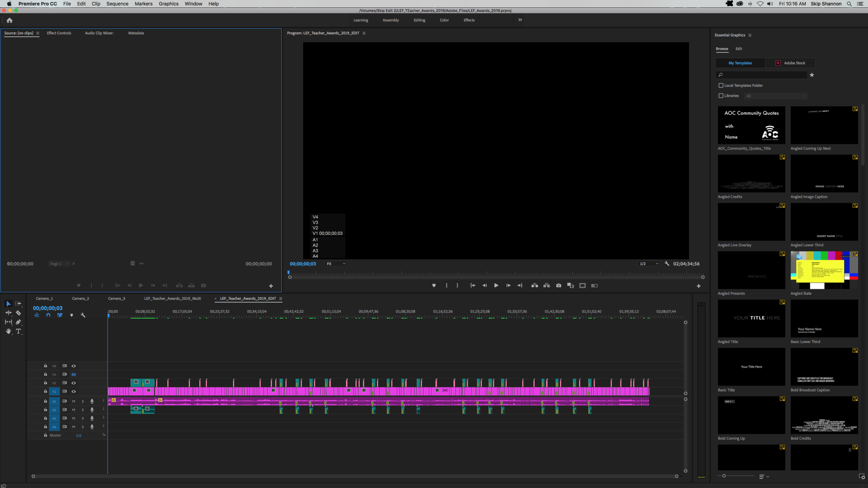Mute audio track A1

74,401
